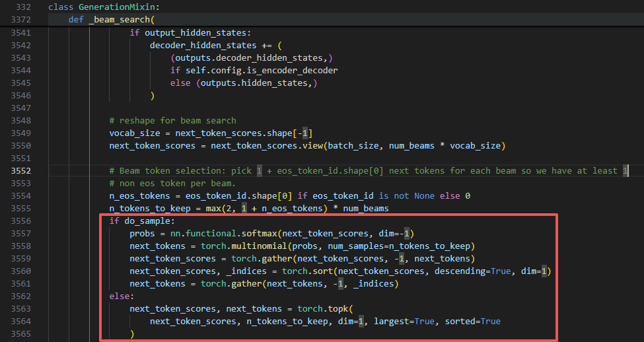Click 'num_beams * vocab_size' on line 3550

tap(445, 145)
